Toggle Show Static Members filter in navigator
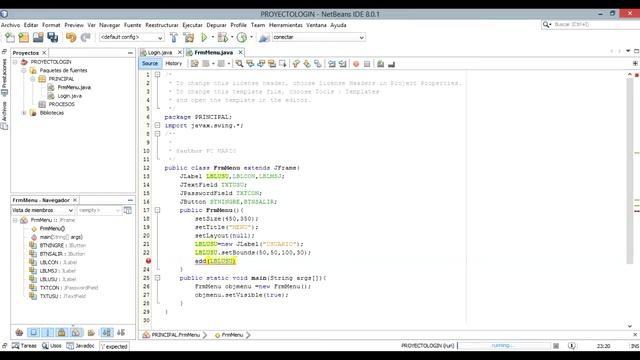The height and width of the screenshot is (360, 640). (47, 332)
